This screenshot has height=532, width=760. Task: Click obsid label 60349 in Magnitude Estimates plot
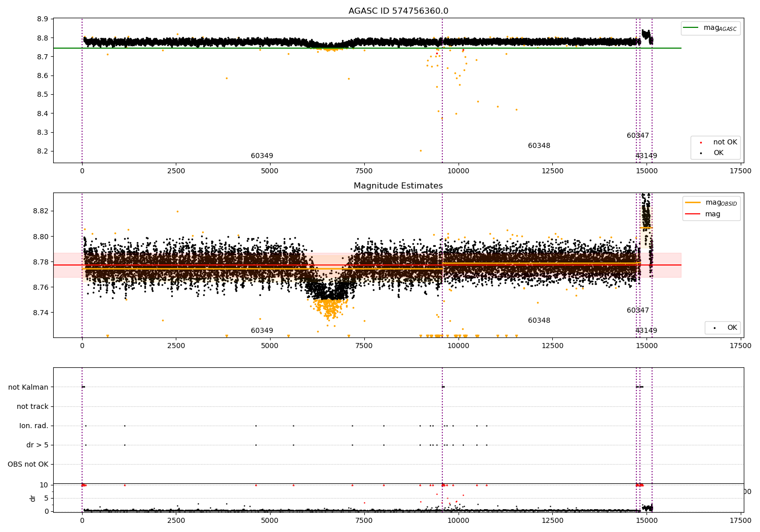click(x=262, y=330)
